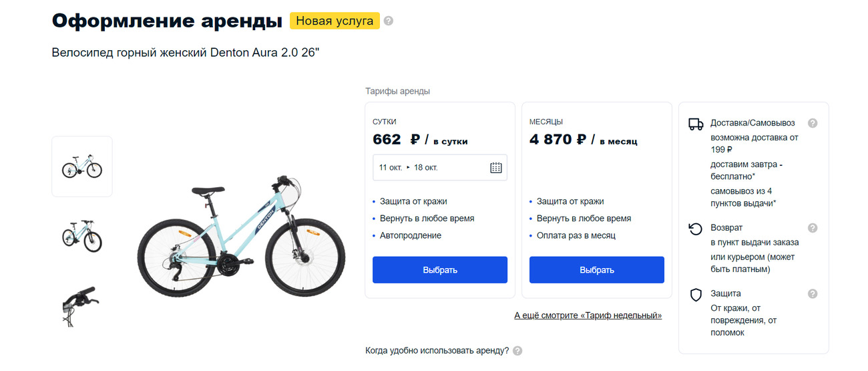Viewport: 868px width, 371px height.
Task: Click the return arrow icon
Action: 696,229
